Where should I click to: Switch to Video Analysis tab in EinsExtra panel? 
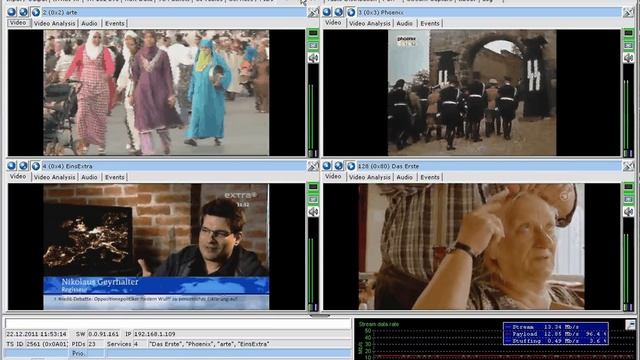pyautogui.click(x=54, y=177)
